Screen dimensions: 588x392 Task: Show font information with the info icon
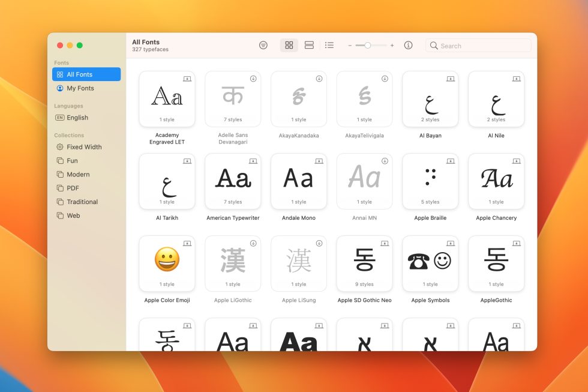[x=409, y=46]
